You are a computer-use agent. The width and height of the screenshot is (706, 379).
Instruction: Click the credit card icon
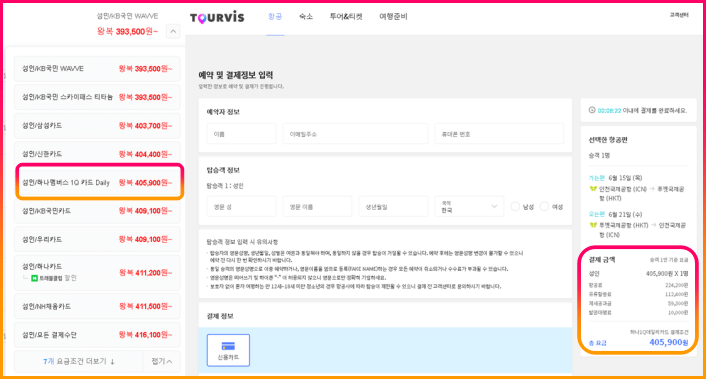[228, 346]
